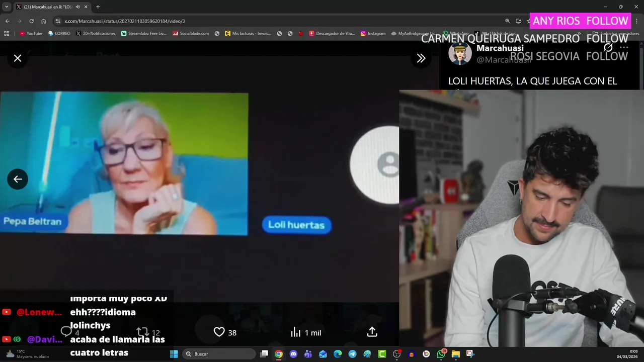
Task: View post analytics showing 1 mil
Action: (305, 332)
